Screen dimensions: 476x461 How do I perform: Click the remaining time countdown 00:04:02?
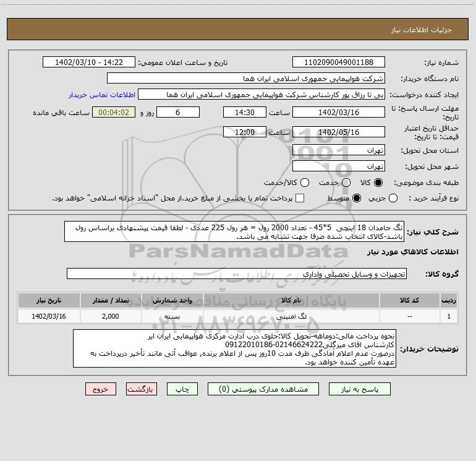click(x=114, y=112)
